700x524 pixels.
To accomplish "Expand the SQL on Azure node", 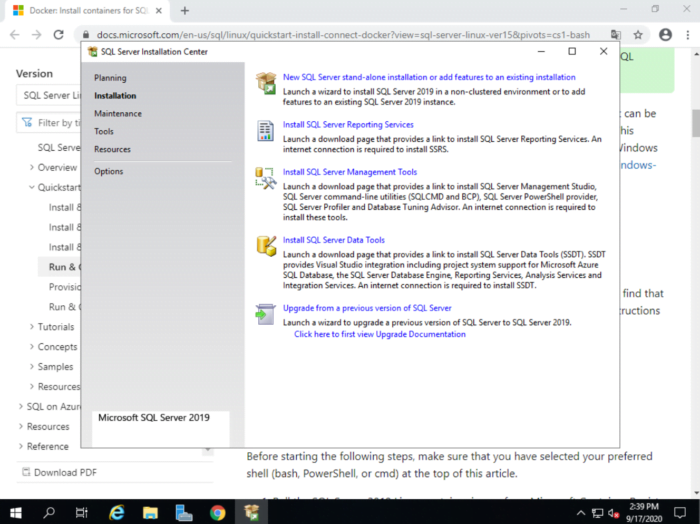I will point(21,407).
